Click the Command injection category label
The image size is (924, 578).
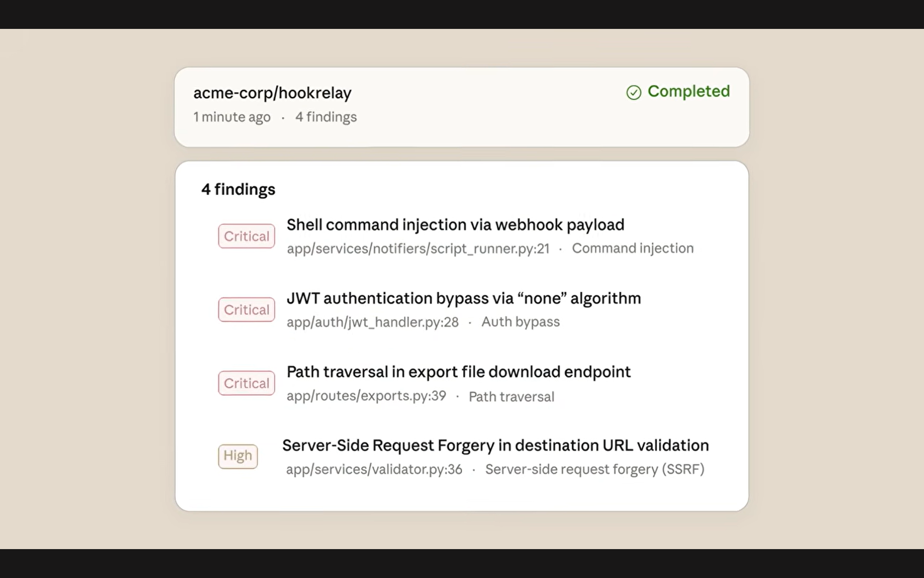[x=632, y=248]
